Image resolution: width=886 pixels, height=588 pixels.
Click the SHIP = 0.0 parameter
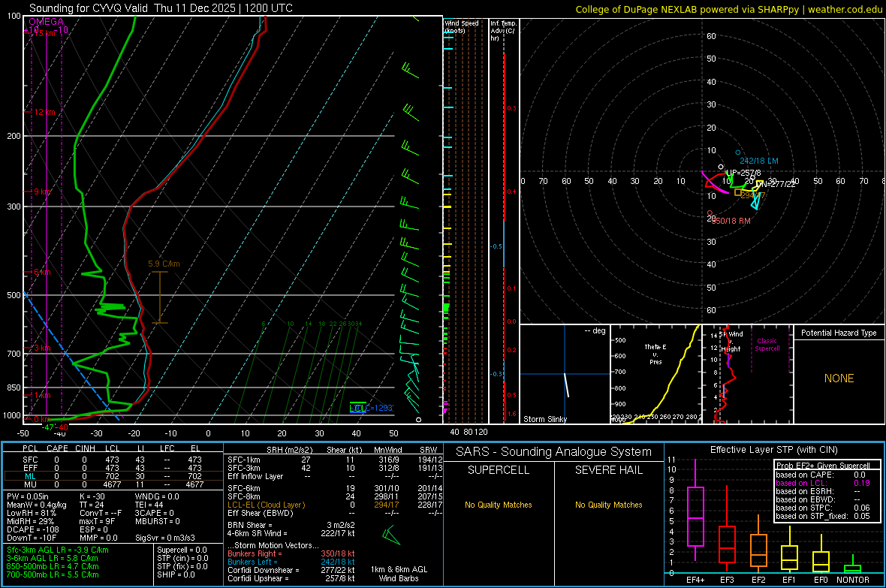pyautogui.click(x=176, y=574)
